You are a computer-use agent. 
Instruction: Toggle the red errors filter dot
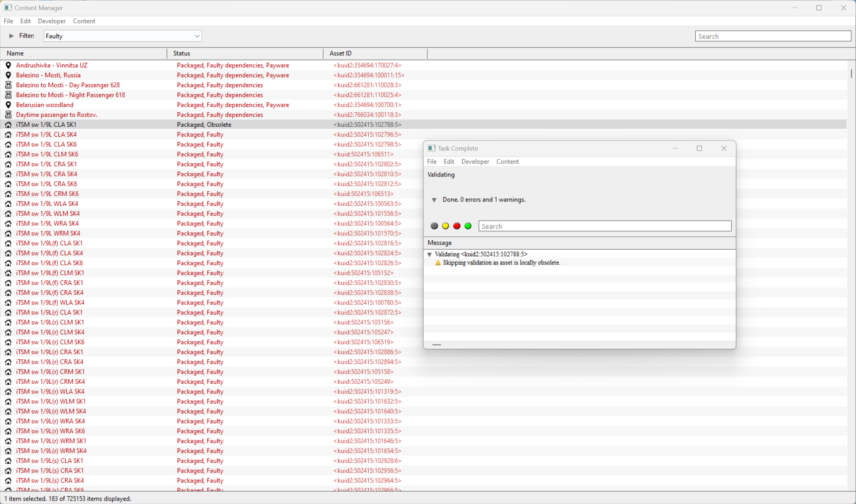coord(457,226)
